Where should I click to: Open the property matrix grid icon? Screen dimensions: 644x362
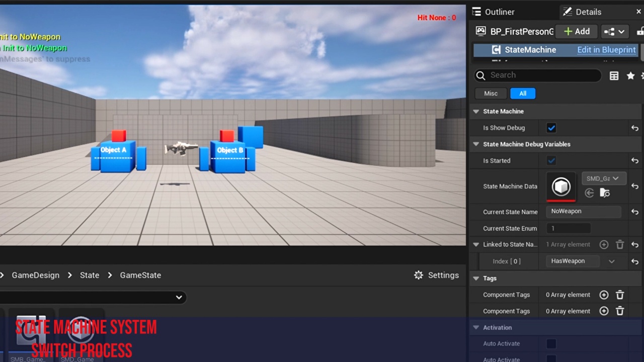614,75
